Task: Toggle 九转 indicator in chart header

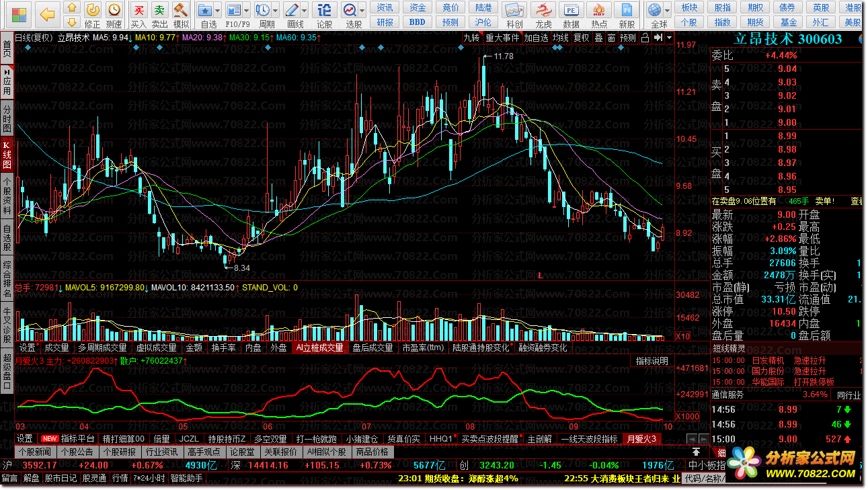Action: (471, 38)
